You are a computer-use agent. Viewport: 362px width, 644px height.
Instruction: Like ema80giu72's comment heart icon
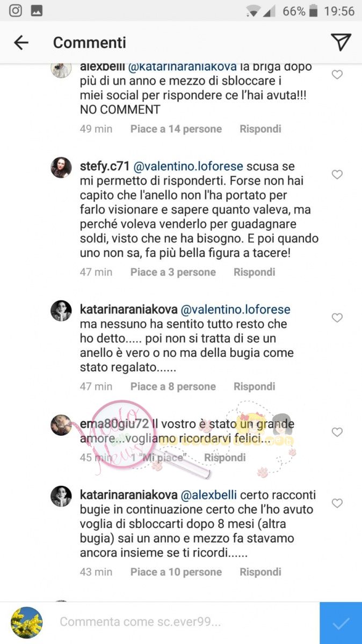pos(337,432)
